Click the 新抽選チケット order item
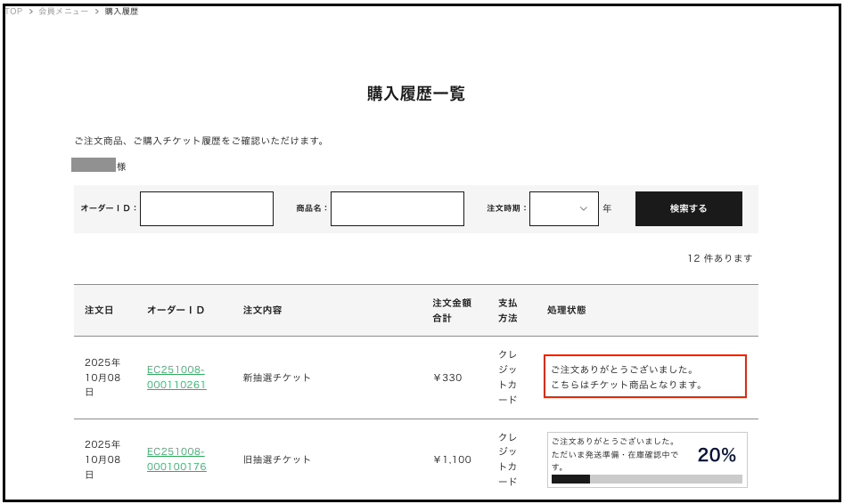This screenshot has height=504, width=844. [x=277, y=378]
